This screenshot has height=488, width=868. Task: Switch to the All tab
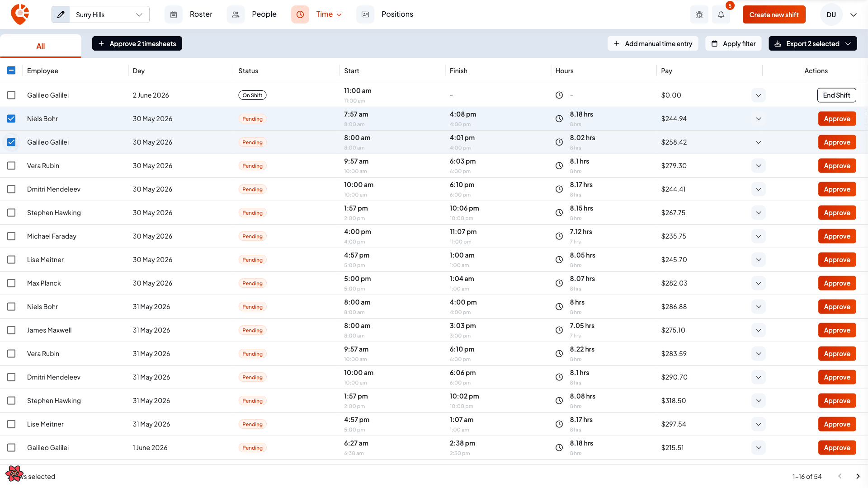[x=41, y=46]
